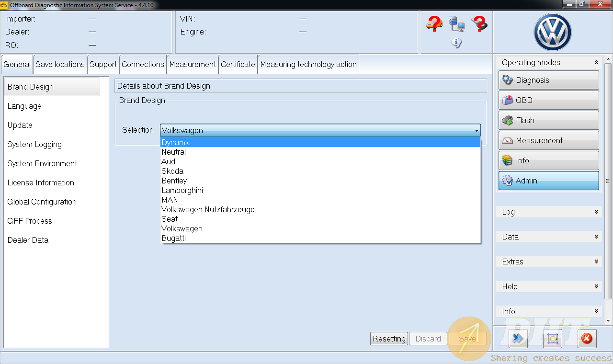613x364 pixels.
Task: Select Volkswagen option in dropdown list
Action: coord(320,228)
